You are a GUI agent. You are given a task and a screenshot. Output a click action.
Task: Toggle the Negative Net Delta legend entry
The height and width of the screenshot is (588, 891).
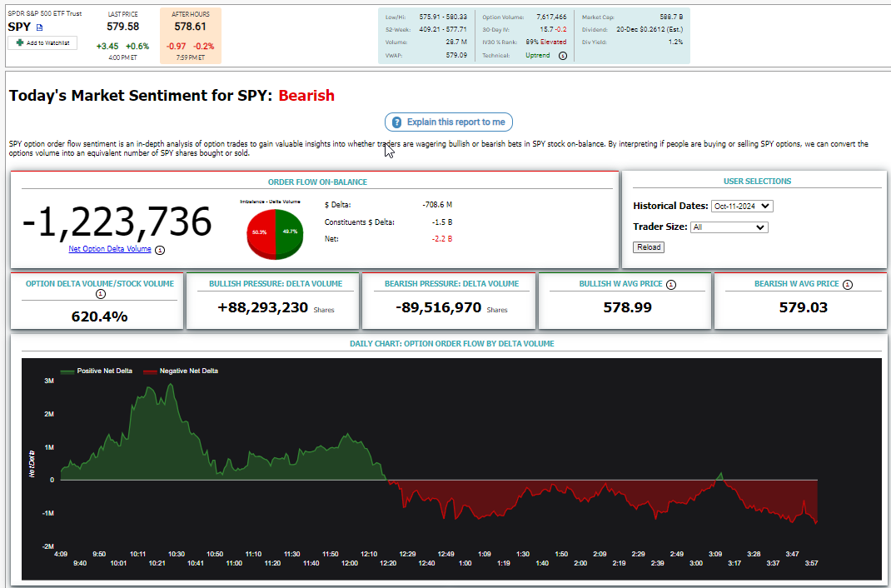pyautogui.click(x=181, y=371)
